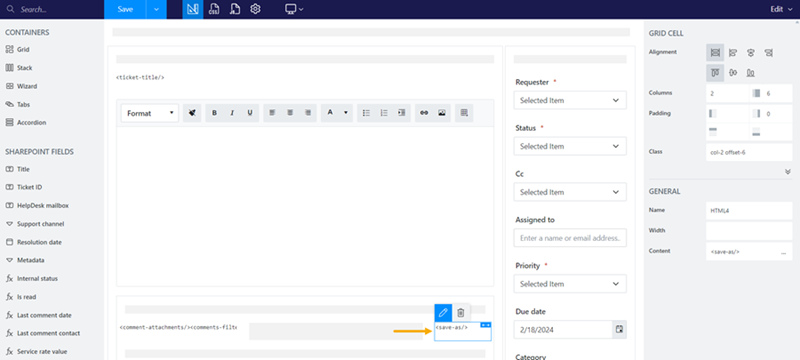The width and height of the screenshot is (800, 360).
Task: Open the Save options arrow
Action: tap(156, 9)
